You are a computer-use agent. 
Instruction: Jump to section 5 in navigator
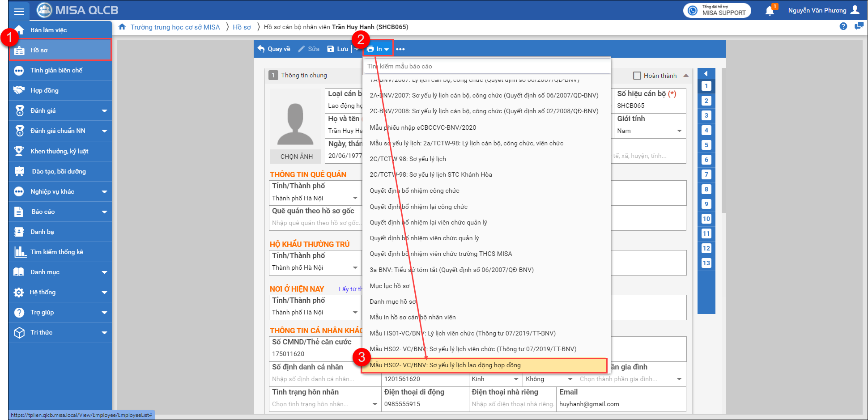[706, 145]
